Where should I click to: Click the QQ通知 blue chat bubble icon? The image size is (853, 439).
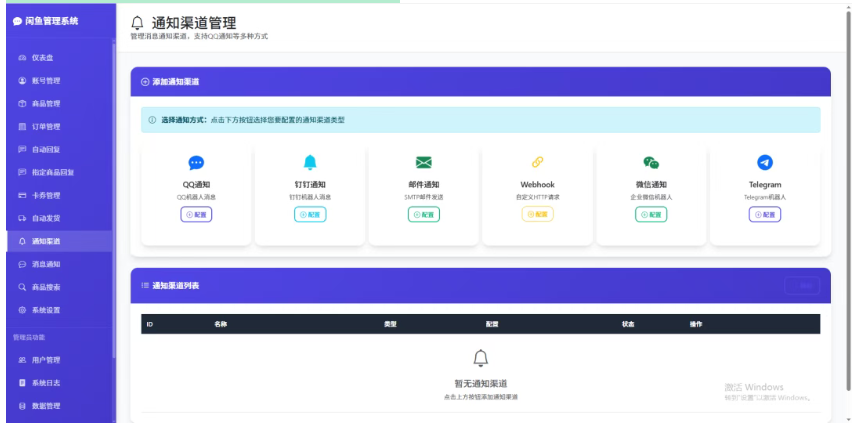tap(196, 163)
